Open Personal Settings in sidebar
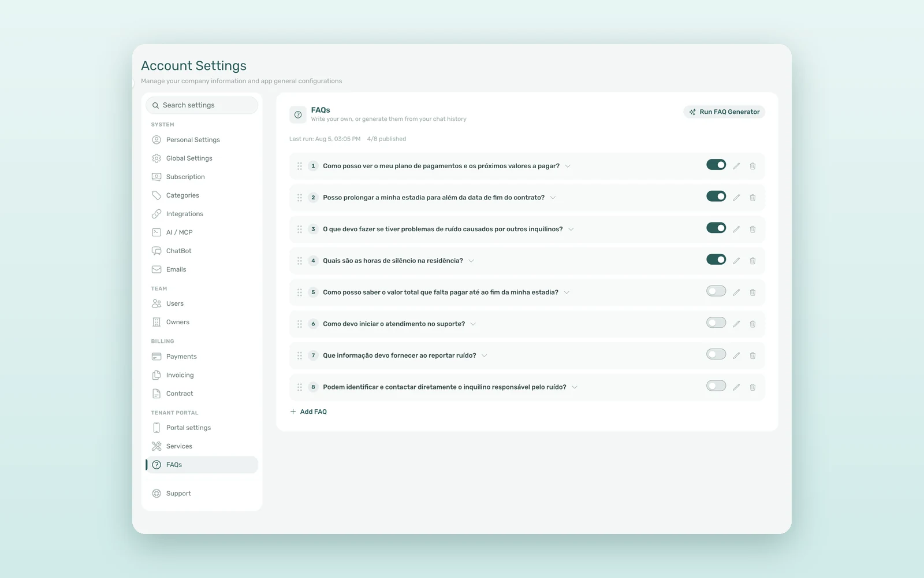Screen dimensions: 924x578 (202, 140)
